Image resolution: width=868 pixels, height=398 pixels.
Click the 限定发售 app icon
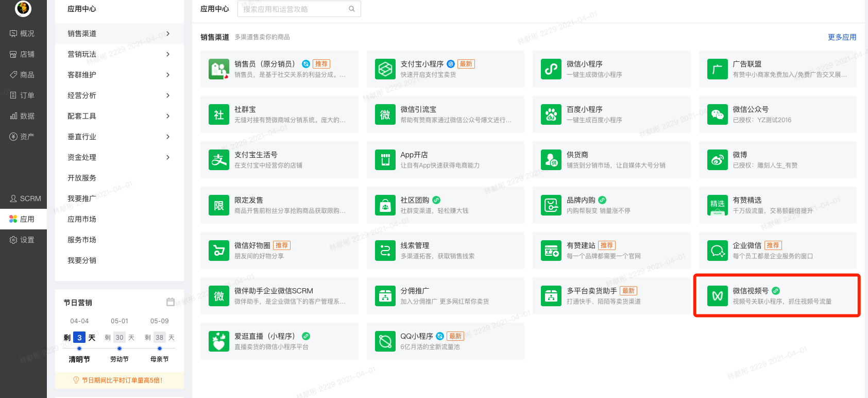pos(219,205)
